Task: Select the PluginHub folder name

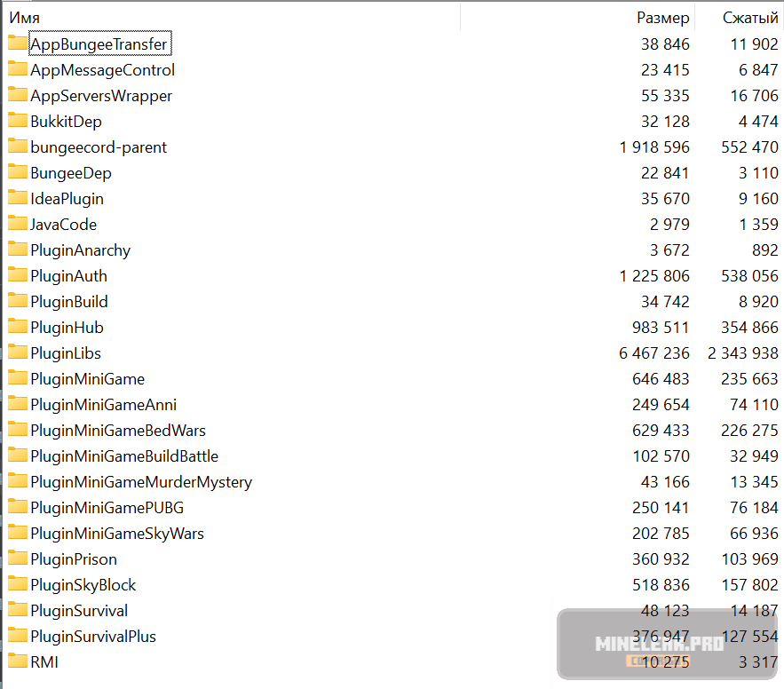Action: click(x=67, y=328)
